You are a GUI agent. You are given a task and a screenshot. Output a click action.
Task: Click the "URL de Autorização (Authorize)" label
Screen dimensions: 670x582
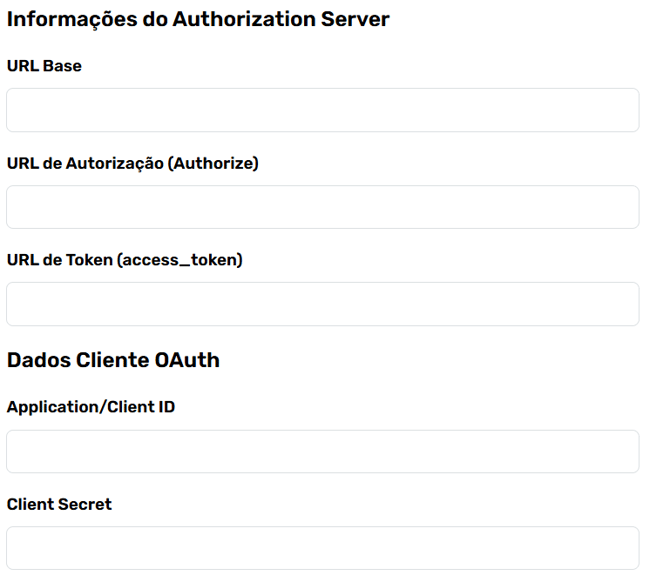tap(132, 163)
